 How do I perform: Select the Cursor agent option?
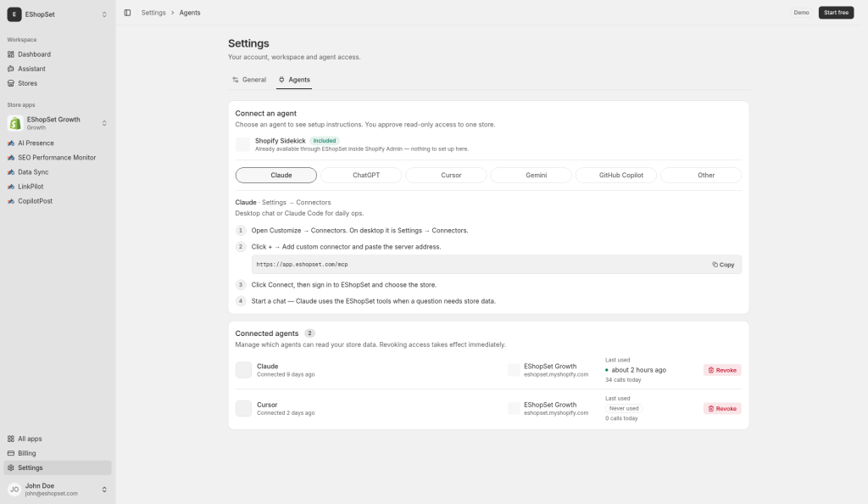coord(446,175)
